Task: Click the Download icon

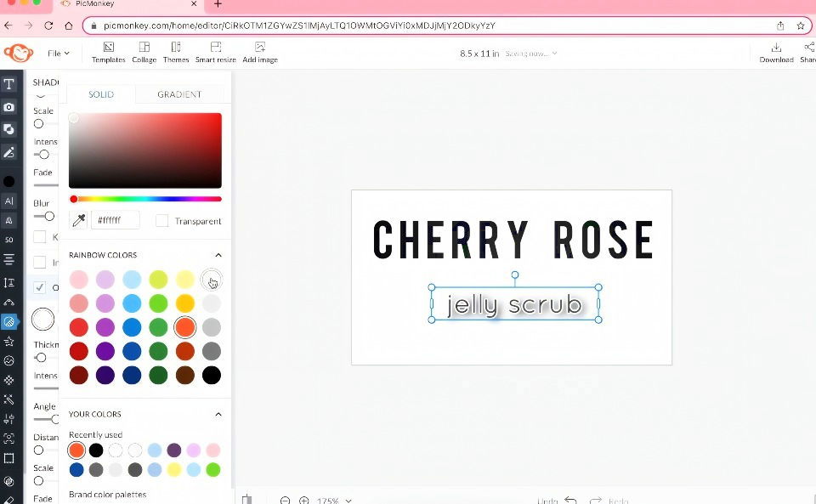Action: tap(775, 52)
